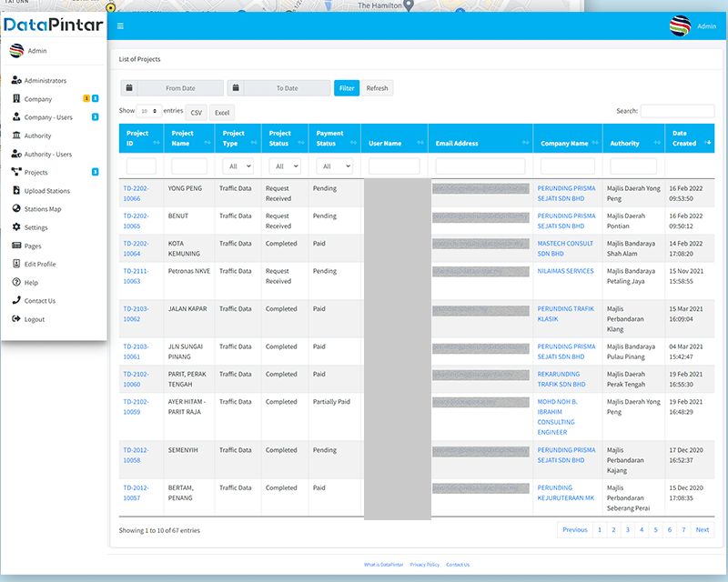Viewport: 728px width, 582px height.
Task: Click the Authority filter input
Action: 633,166
